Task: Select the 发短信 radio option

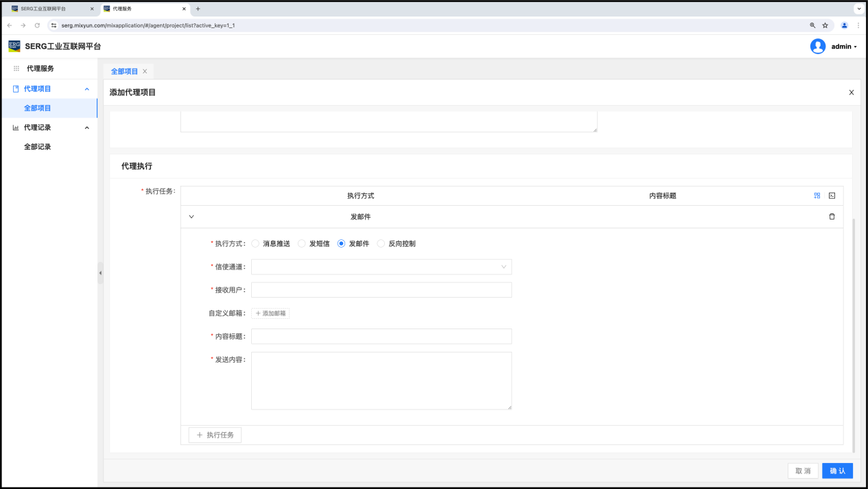Action: [x=302, y=243]
